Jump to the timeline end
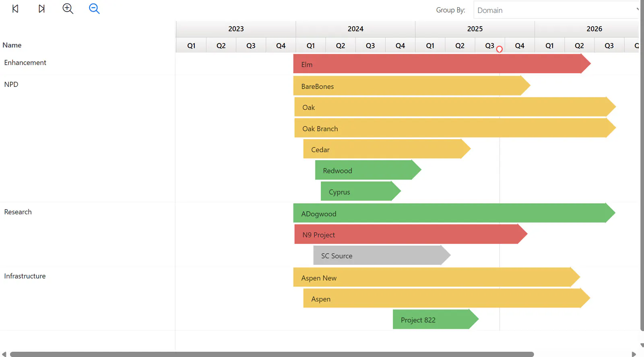Viewport: 644px width, 357px height. pos(41,8)
